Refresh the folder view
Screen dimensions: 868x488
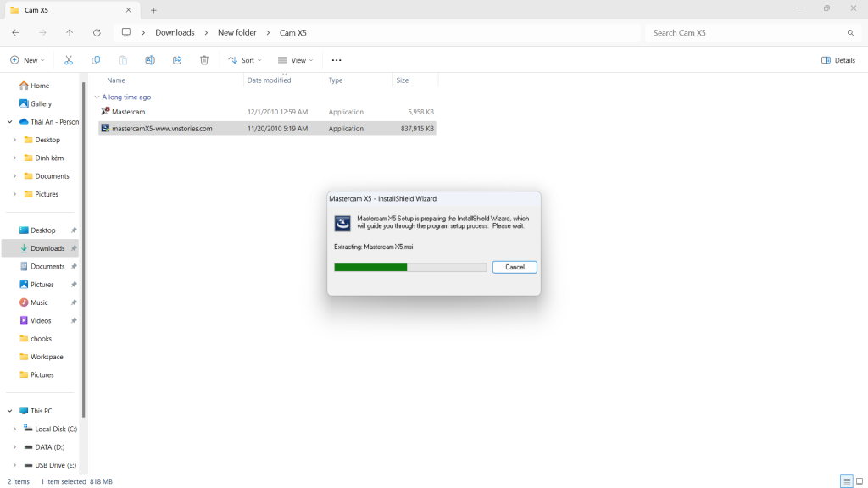click(x=97, y=33)
